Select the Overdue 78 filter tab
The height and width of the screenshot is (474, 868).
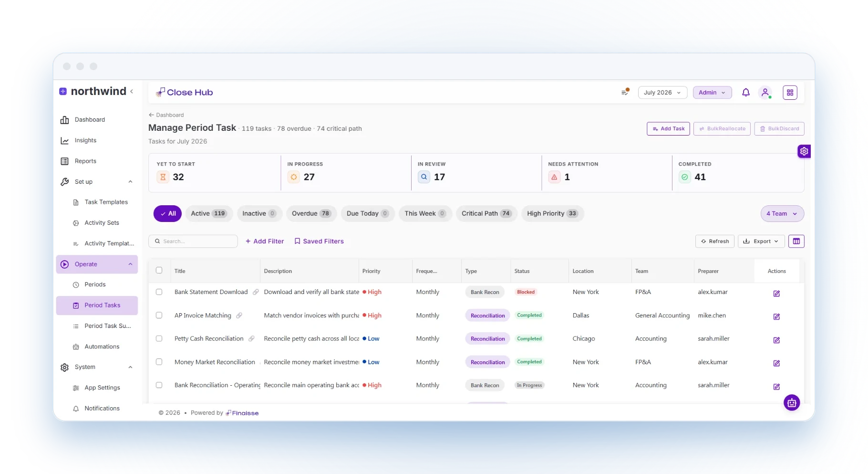pyautogui.click(x=311, y=214)
